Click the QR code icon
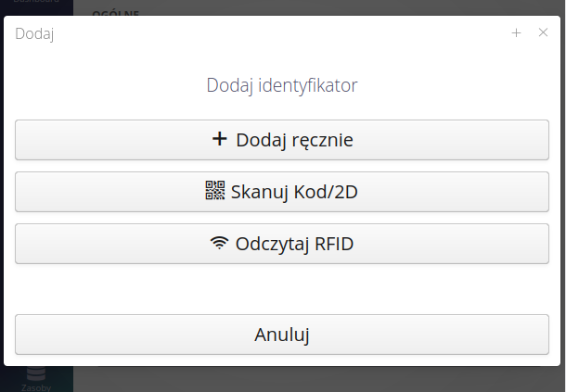 pos(215,192)
